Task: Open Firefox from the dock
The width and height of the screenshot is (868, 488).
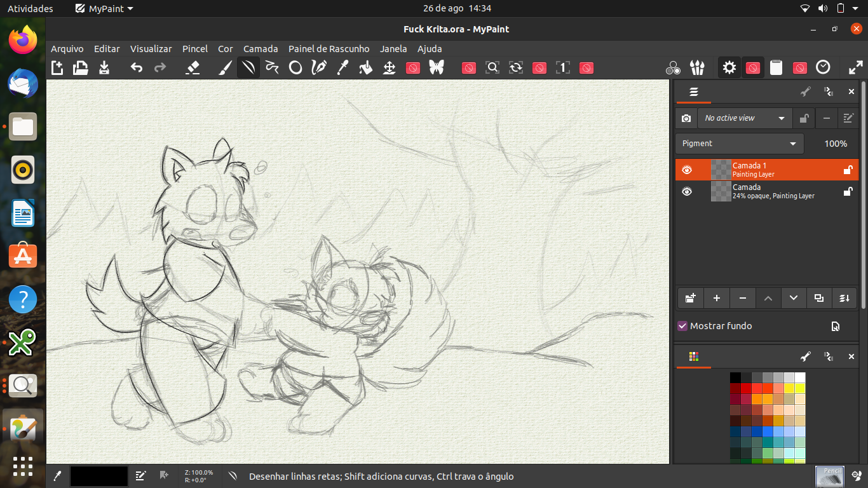Action: coord(23,40)
